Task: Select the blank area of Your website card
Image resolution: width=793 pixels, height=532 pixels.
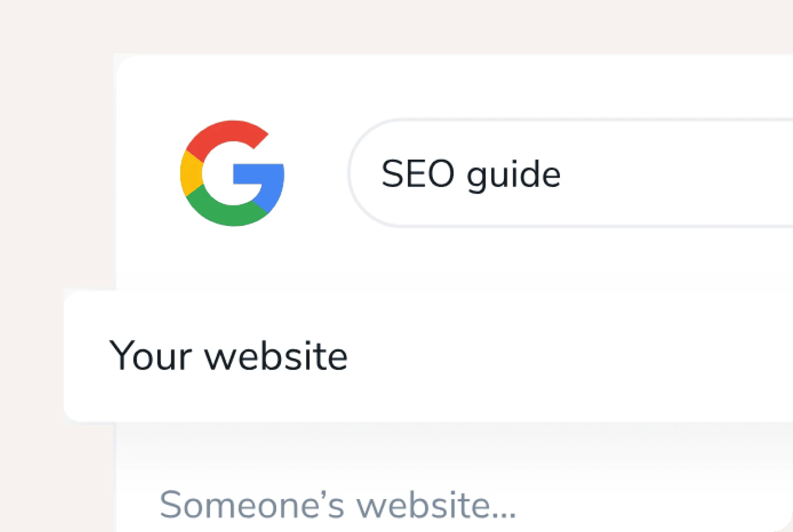Action: pyautogui.click(x=565, y=355)
